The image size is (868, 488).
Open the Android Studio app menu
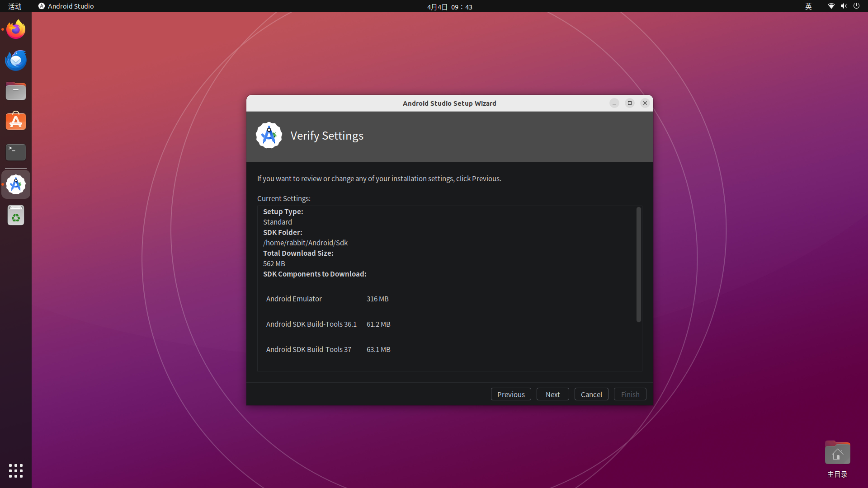click(66, 6)
